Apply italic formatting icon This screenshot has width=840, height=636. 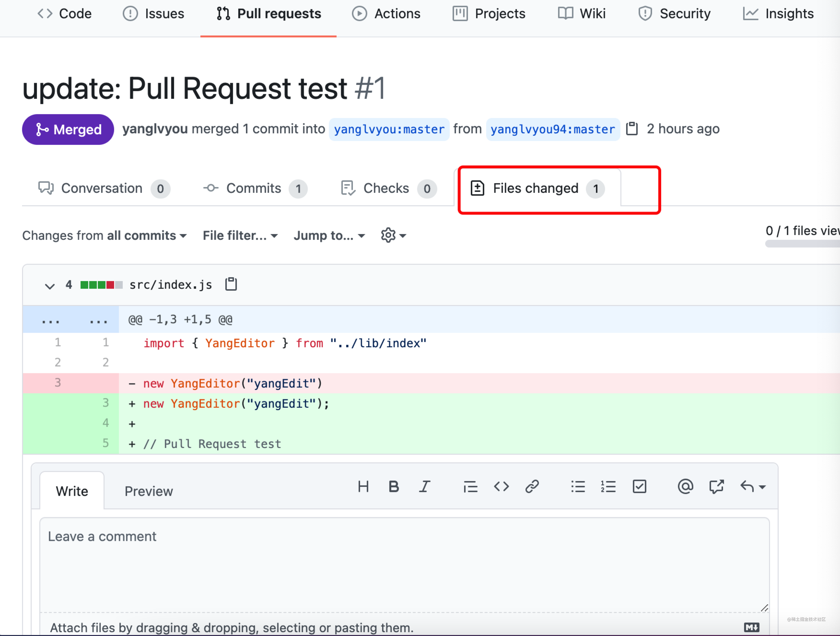425,487
